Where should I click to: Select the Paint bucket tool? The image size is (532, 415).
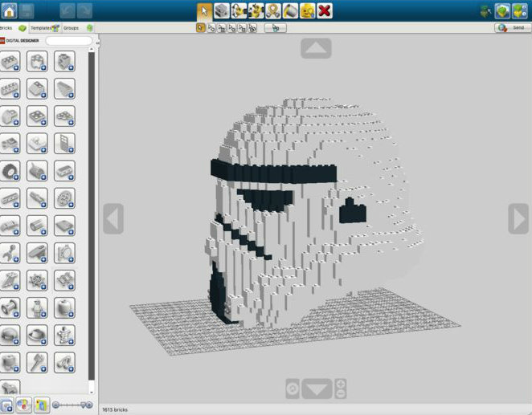[290, 11]
